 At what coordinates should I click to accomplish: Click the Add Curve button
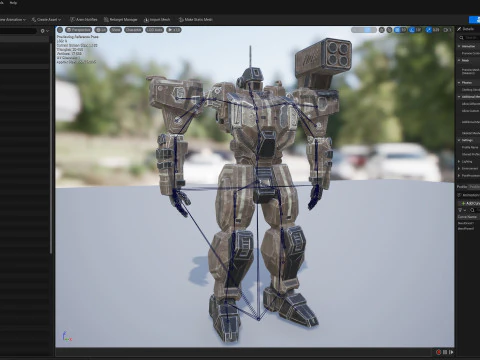click(470, 203)
